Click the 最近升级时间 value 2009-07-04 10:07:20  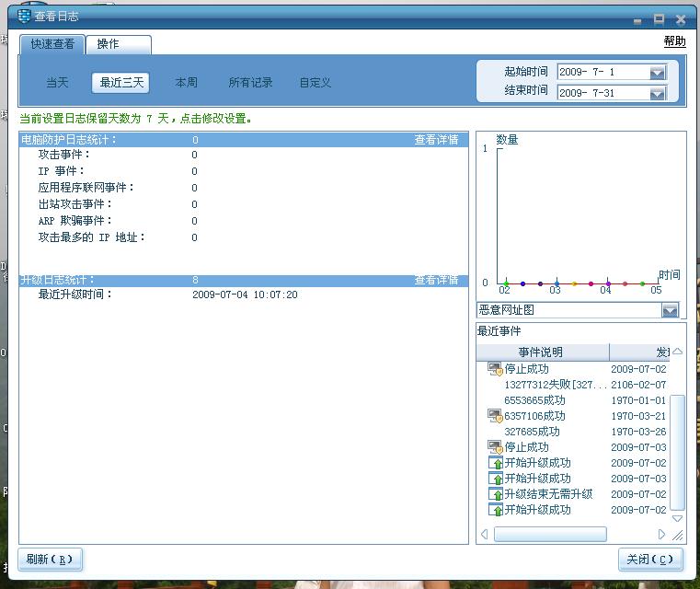pyautogui.click(x=245, y=294)
